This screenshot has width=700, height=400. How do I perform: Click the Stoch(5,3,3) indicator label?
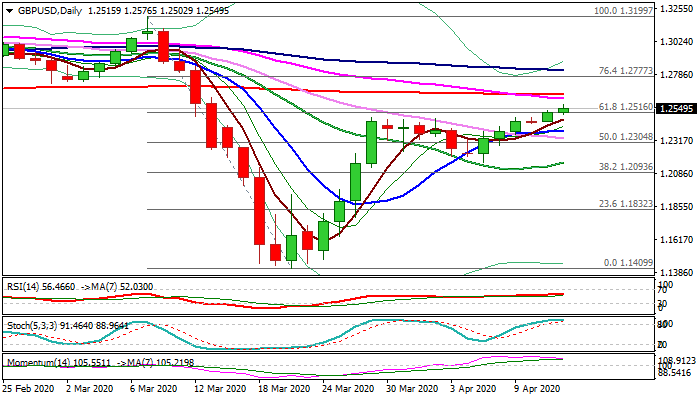31,325
